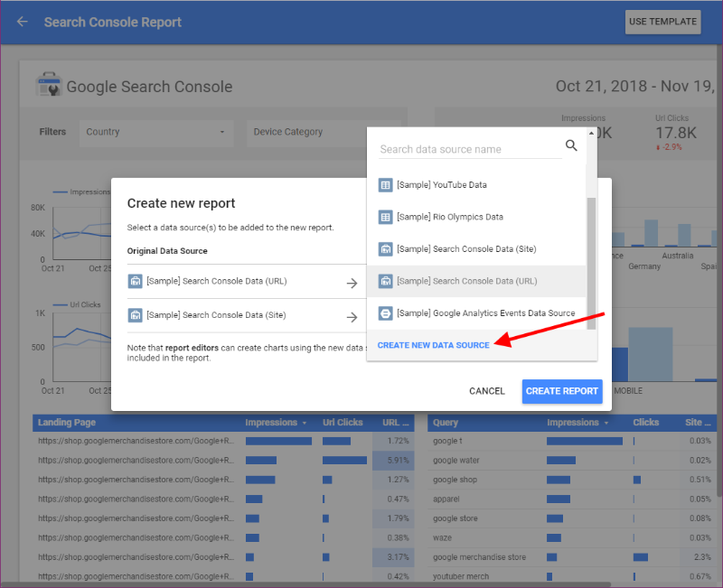Click the [Sample] YouTube Data table icon
The image size is (723, 588).
(x=385, y=184)
